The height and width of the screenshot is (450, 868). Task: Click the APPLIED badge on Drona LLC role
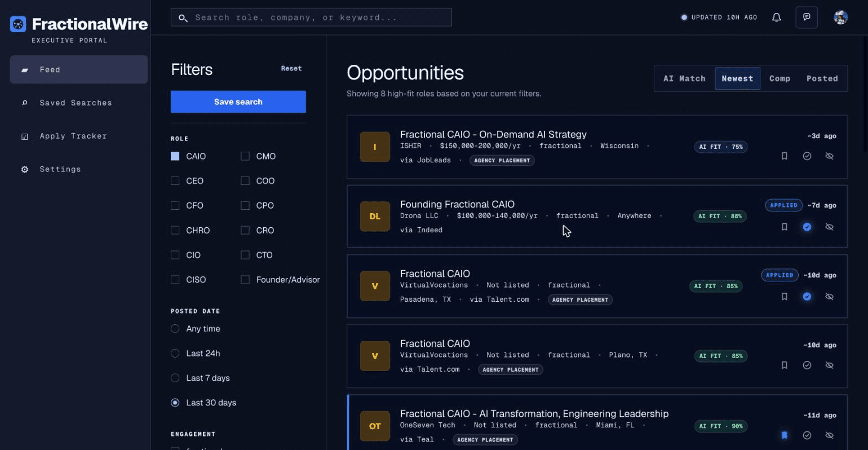click(783, 205)
